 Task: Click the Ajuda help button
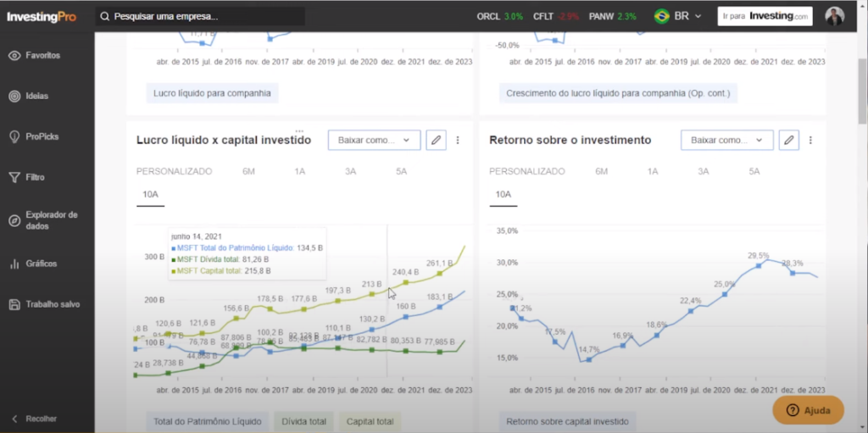tap(808, 410)
